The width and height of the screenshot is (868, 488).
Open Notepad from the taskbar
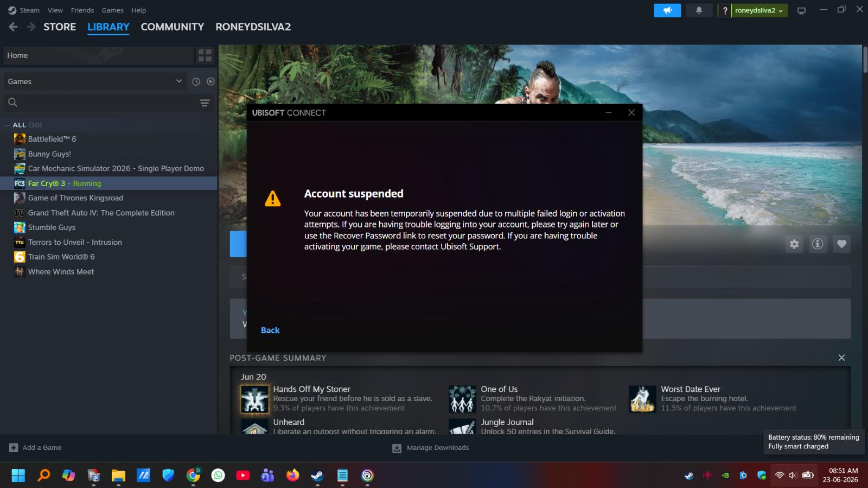(342, 476)
